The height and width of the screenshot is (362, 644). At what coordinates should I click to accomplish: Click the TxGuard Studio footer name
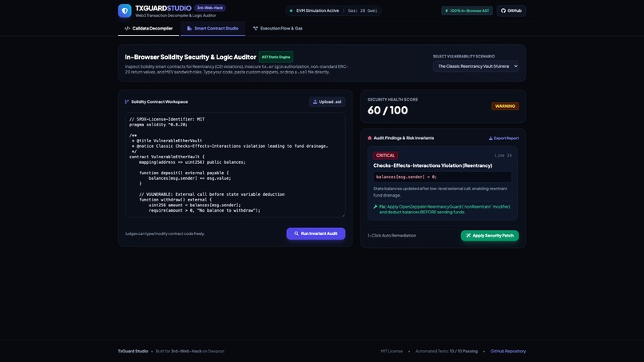133,352
